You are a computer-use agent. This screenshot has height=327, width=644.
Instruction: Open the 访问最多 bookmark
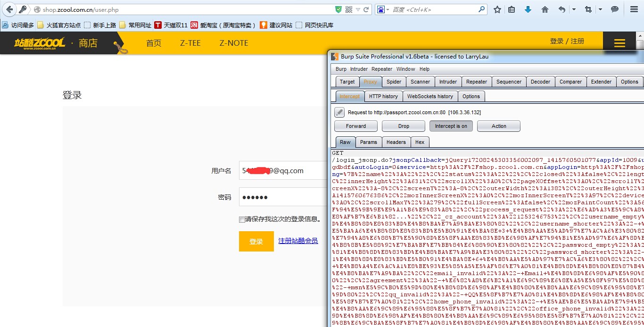point(18,25)
